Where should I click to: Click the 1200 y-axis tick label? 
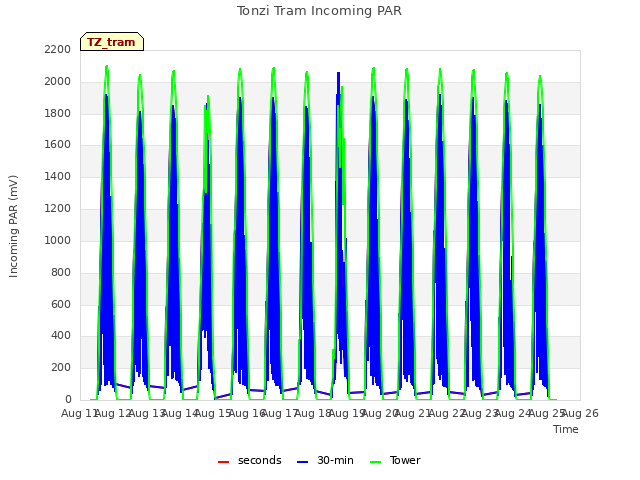coord(58,208)
